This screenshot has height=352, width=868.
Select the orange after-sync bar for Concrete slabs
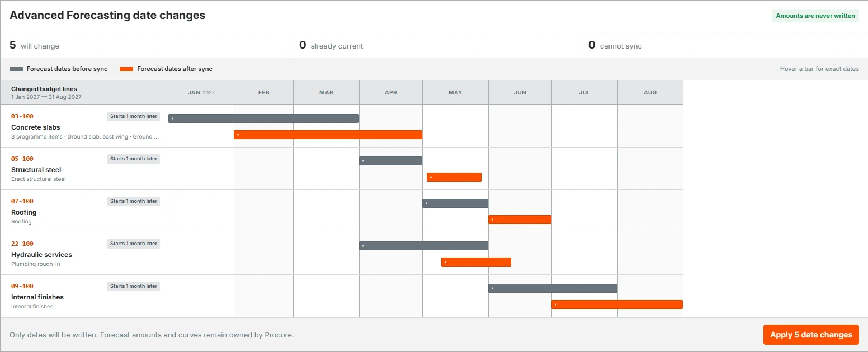tap(328, 135)
